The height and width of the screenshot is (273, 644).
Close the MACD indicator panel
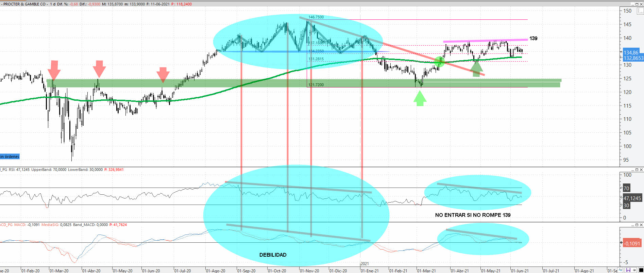pyautogui.click(x=641, y=225)
